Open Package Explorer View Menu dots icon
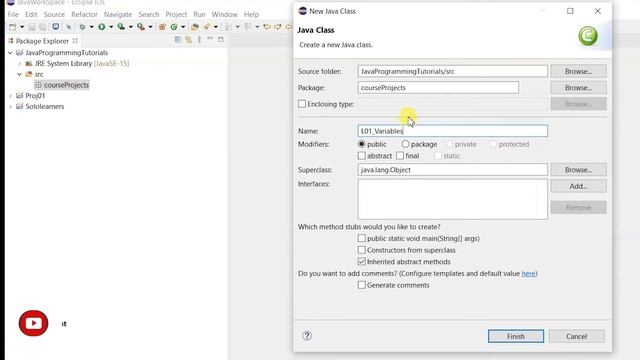This screenshot has height=360, width=640. (x=199, y=40)
